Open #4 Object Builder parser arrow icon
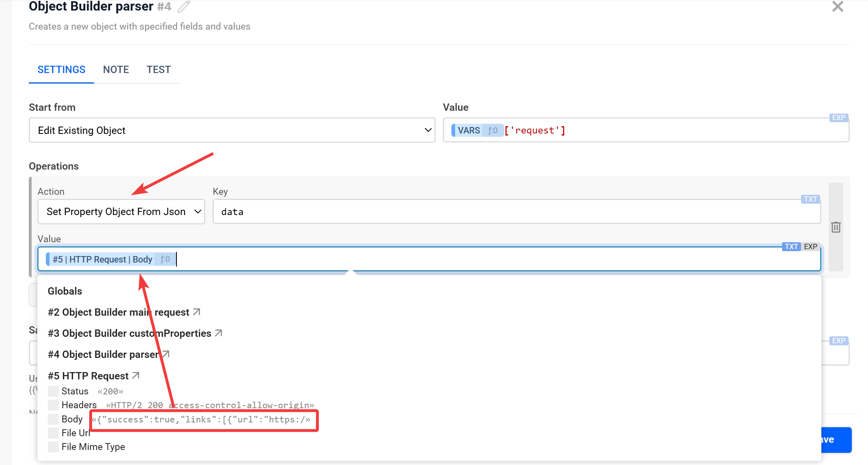The image size is (868, 465). (165, 354)
